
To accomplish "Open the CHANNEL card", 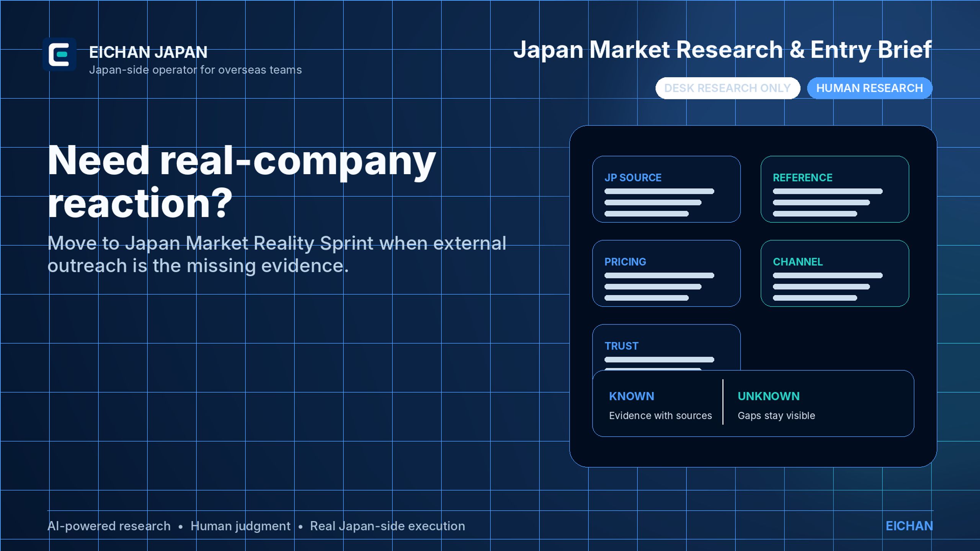I will click(835, 273).
